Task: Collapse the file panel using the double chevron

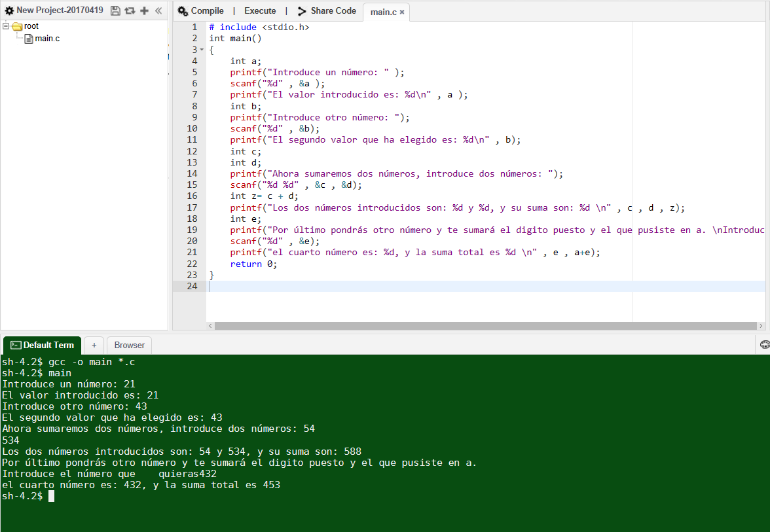Action: coord(158,10)
